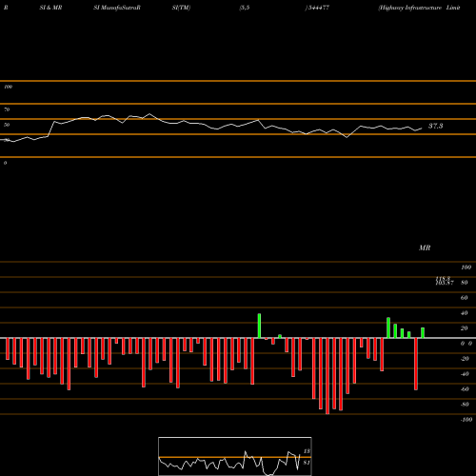
Task: Click the 80 label on MR axis
Action: (x=465, y=283)
